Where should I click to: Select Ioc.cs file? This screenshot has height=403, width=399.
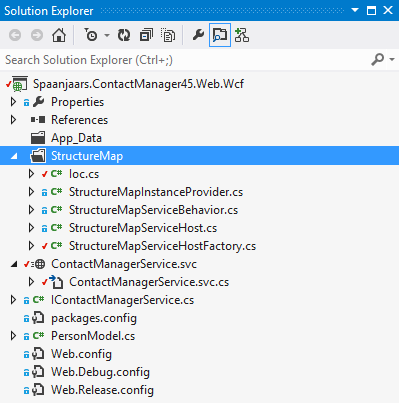(84, 174)
